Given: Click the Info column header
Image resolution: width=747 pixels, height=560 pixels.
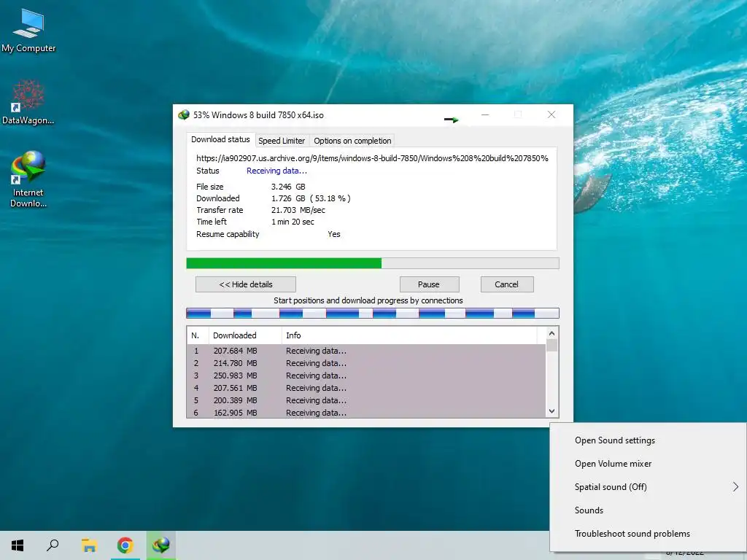Looking at the screenshot, I should point(409,335).
